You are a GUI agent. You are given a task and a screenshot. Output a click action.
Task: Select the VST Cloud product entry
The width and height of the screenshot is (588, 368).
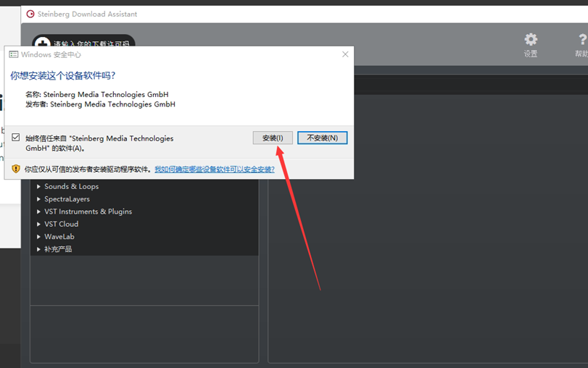(62, 224)
